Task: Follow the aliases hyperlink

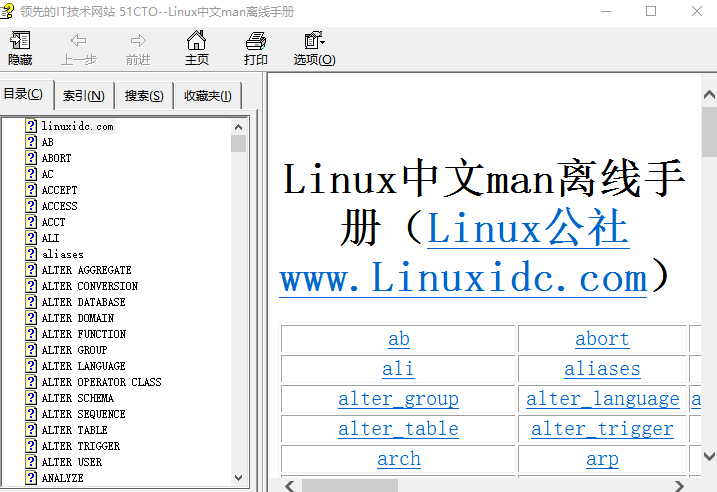Action: pos(602,369)
